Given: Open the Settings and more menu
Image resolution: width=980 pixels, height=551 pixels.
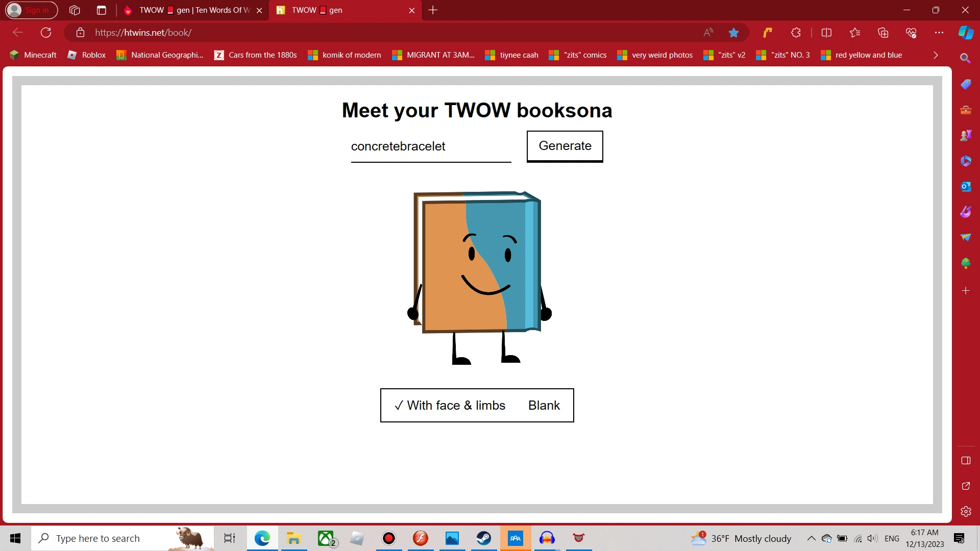Looking at the screenshot, I should tap(939, 32).
